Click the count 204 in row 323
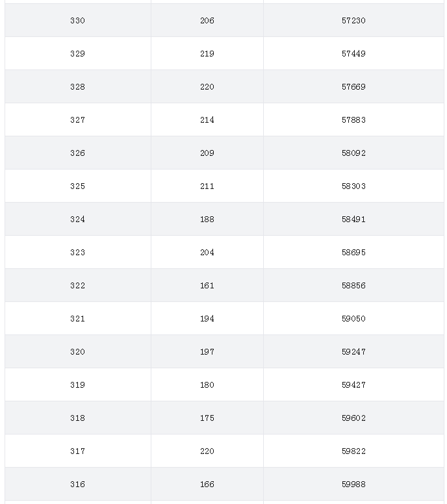This screenshot has height=504, width=447. (207, 252)
